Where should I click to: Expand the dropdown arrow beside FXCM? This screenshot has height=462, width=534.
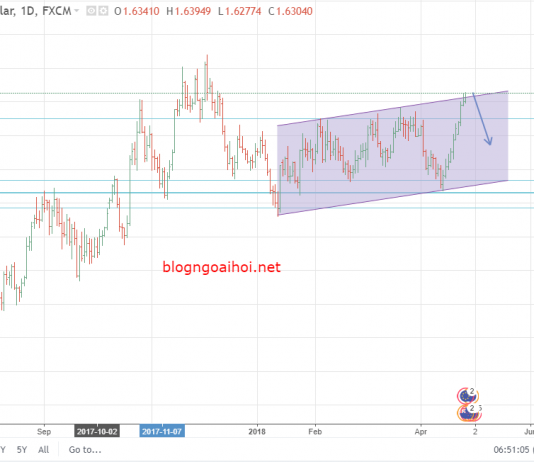pyautogui.click(x=77, y=11)
